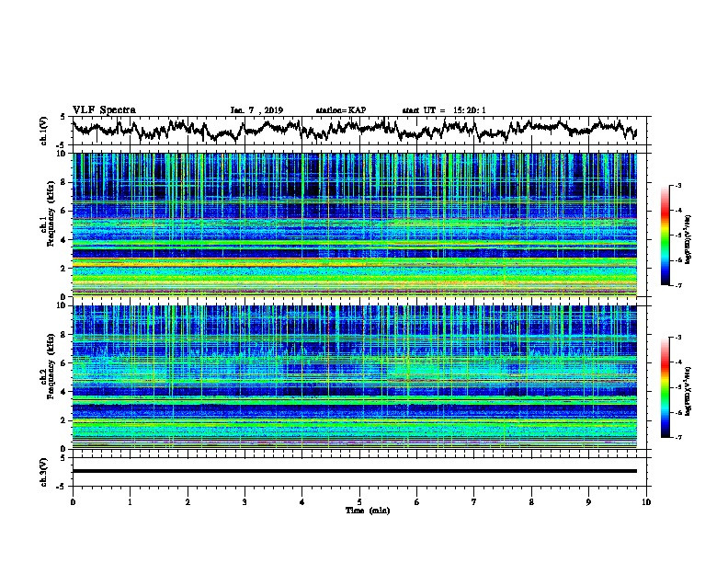Click the "8" kHz tick on ch.1 frequency axis

[64, 182]
